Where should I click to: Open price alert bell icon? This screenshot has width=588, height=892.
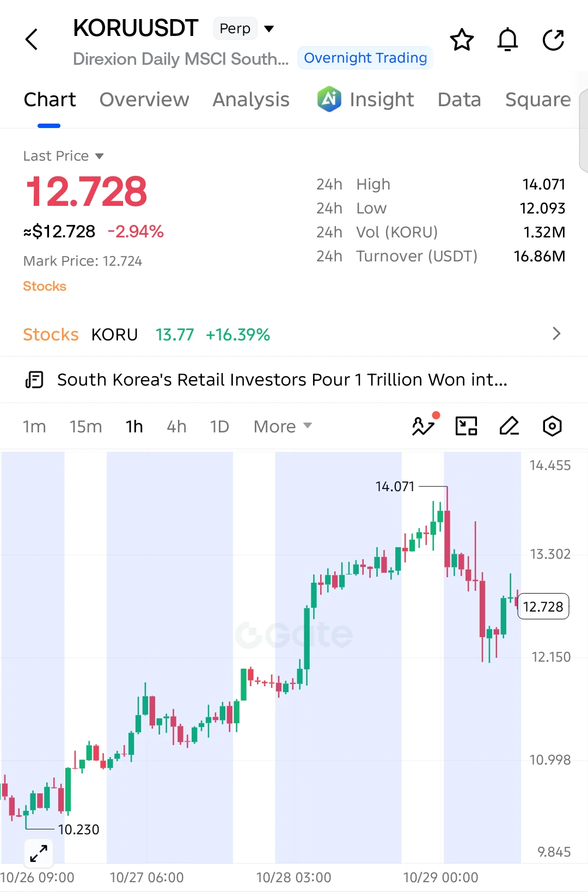507,40
